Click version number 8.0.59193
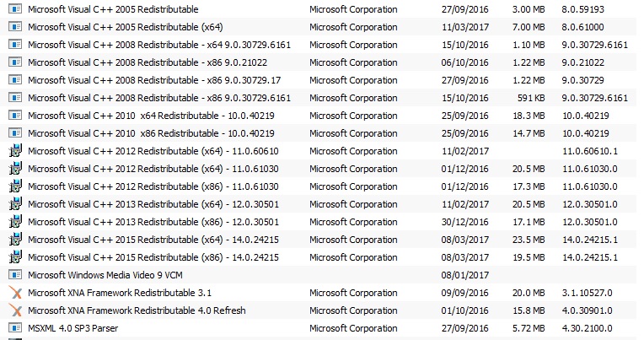644x340 pixels. (x=582, y=9)
